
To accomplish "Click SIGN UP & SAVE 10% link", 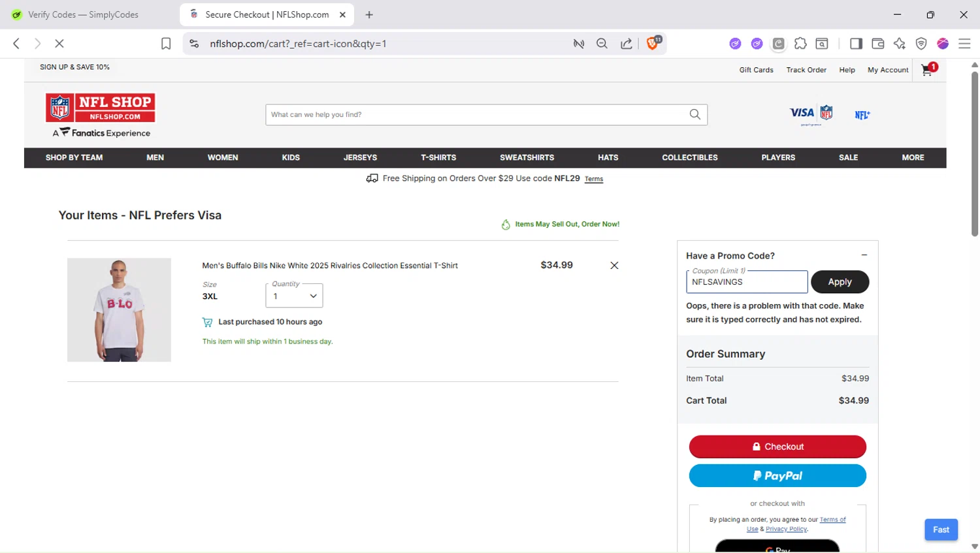I will pos(74,67).
